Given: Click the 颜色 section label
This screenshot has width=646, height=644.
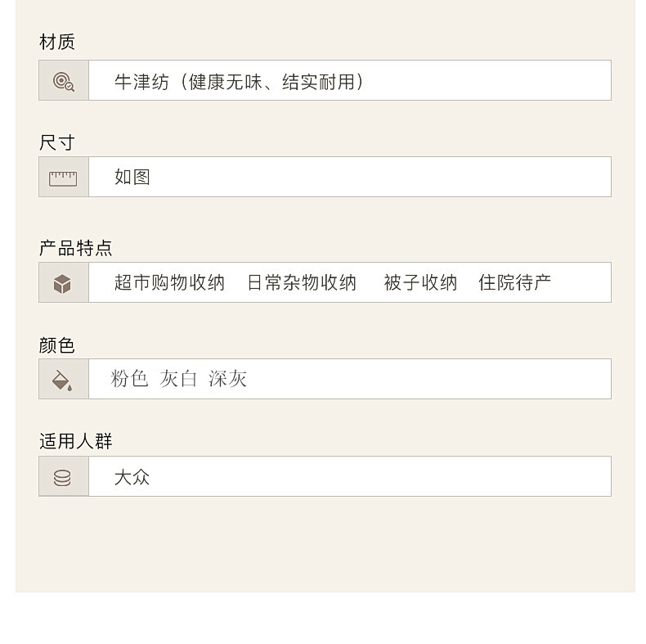Looking at the screenshot, I should click(57, 345).
